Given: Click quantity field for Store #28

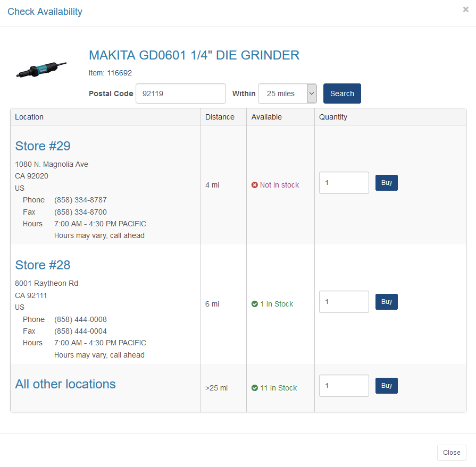Looking at the screenshot, I should [x=344, y=302].
